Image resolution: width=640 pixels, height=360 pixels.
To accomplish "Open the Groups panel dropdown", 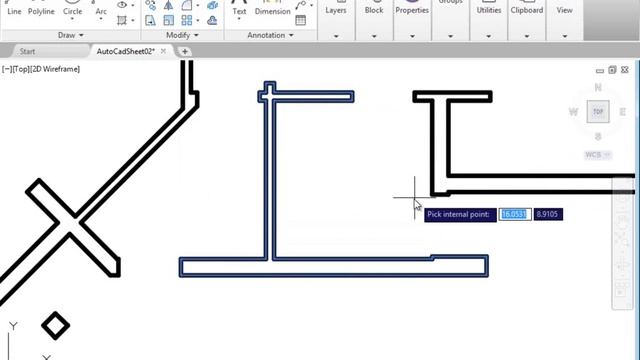I will coord(451,36).
